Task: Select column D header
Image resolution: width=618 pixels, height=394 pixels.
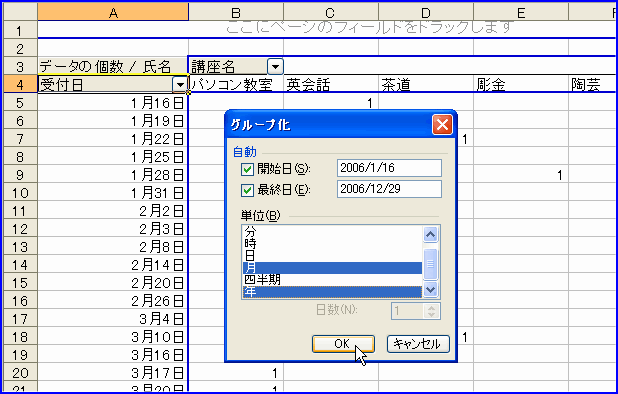Action: point(426,12)
